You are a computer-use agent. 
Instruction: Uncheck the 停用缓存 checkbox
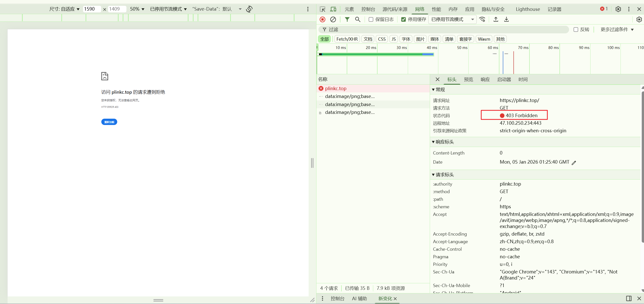pos(404,19)
